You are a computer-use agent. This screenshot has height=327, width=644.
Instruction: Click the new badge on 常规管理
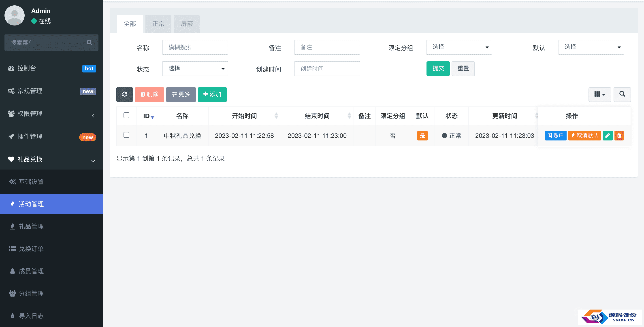coord(88,91)
